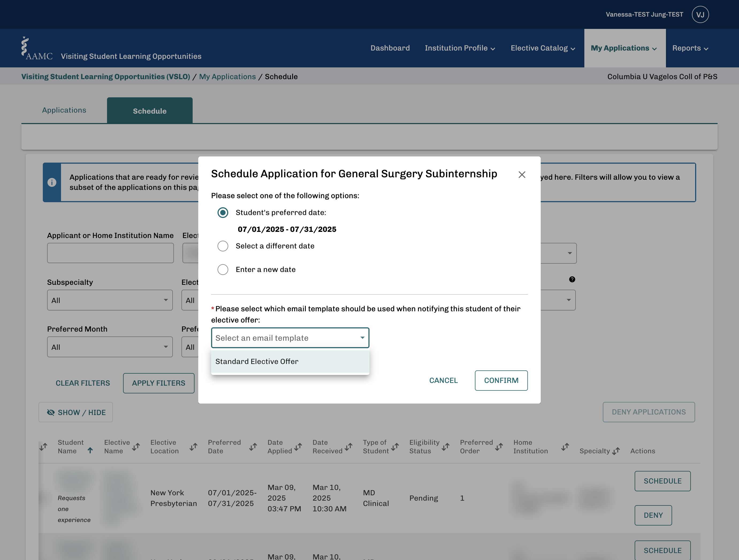
Task: Click the info icon in the banner
Action: [x=52, y=182]
